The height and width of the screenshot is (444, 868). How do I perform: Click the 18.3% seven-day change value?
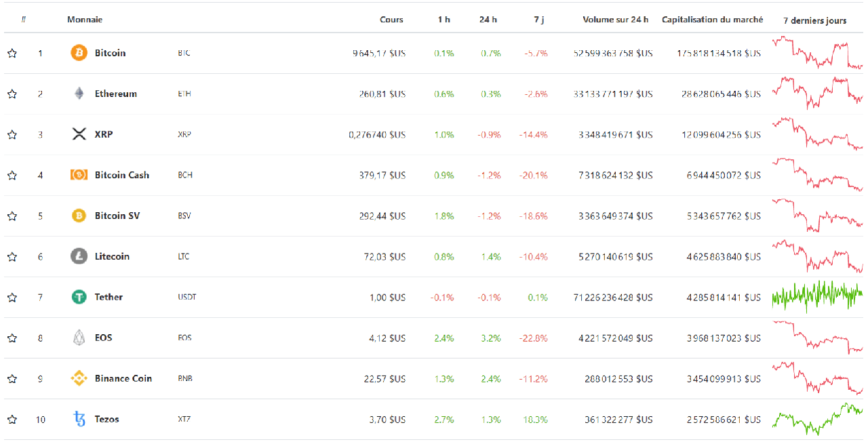point(535,419)
